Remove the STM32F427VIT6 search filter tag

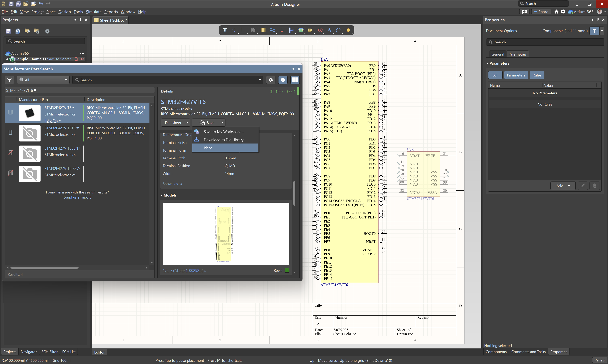tap(35, 90)
